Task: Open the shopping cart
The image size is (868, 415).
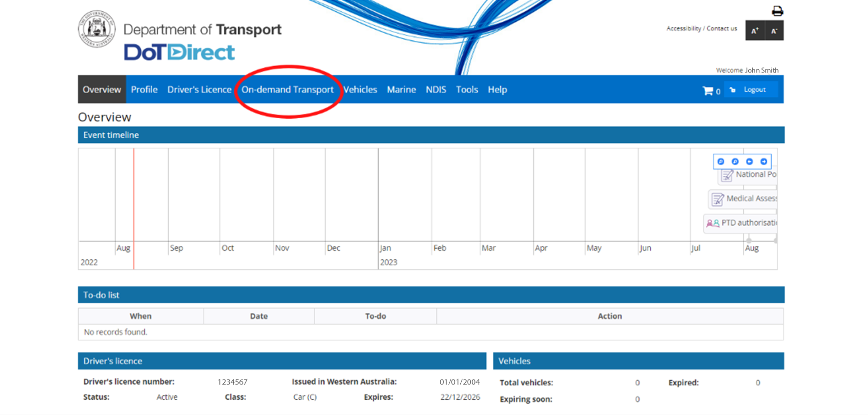Action: click(708, 90)
